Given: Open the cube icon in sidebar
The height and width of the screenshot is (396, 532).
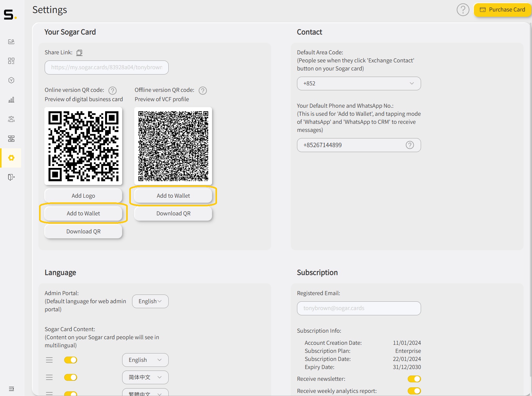Looking at the screenshot, I should coord(11,80).
